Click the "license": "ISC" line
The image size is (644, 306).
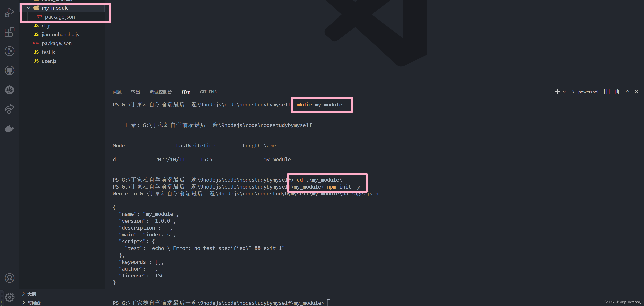pyautogui.click(x=143, y=276)
